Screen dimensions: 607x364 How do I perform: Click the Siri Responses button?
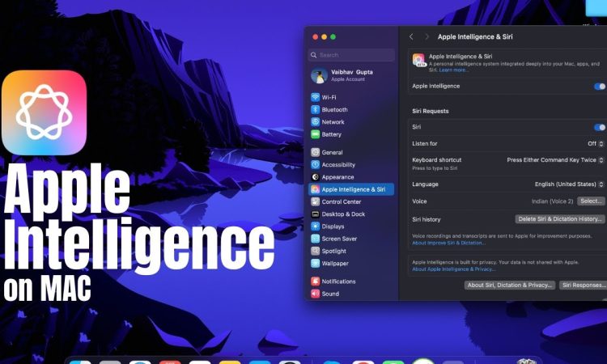[583, 285]
